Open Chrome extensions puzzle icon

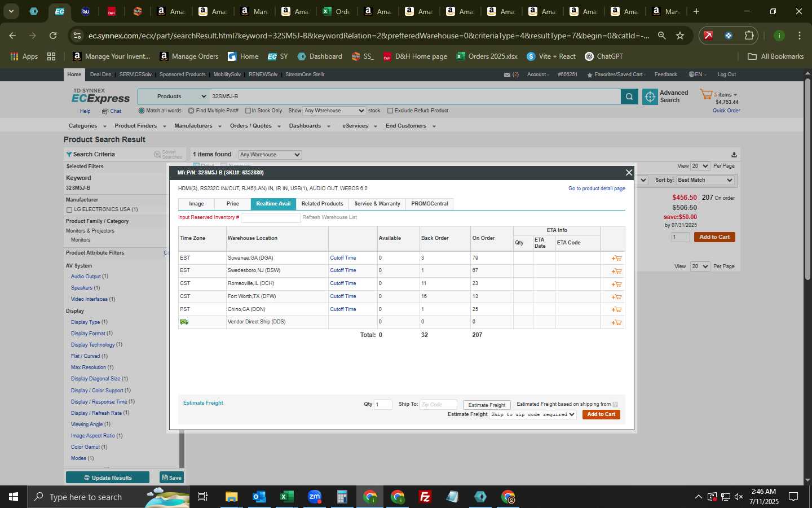[x=749, y=36]
